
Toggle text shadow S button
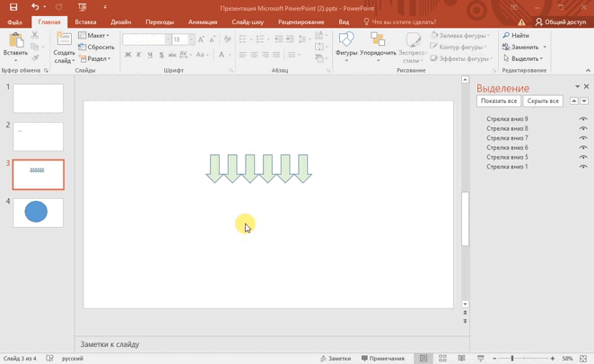162,55
